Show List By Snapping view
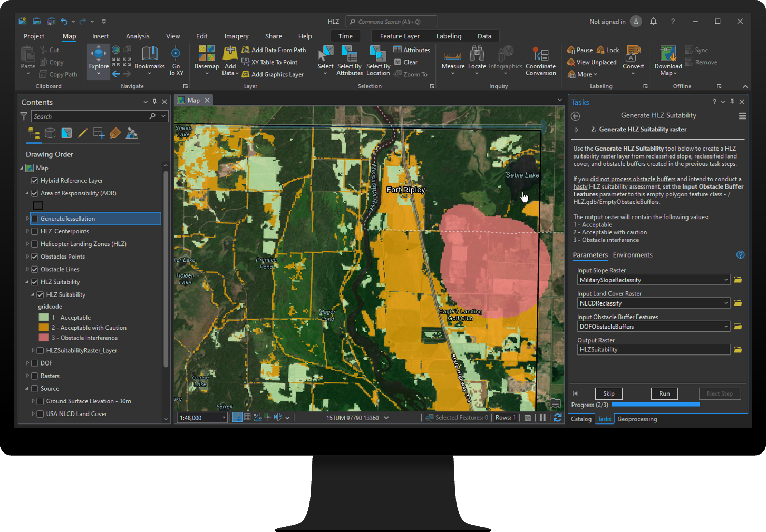 click(99, 133)
